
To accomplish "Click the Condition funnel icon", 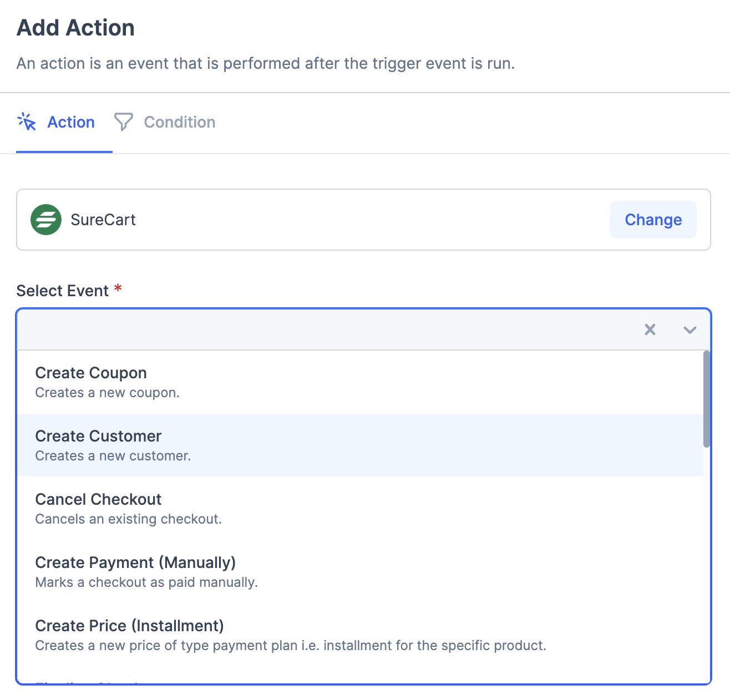I will 123,121.
